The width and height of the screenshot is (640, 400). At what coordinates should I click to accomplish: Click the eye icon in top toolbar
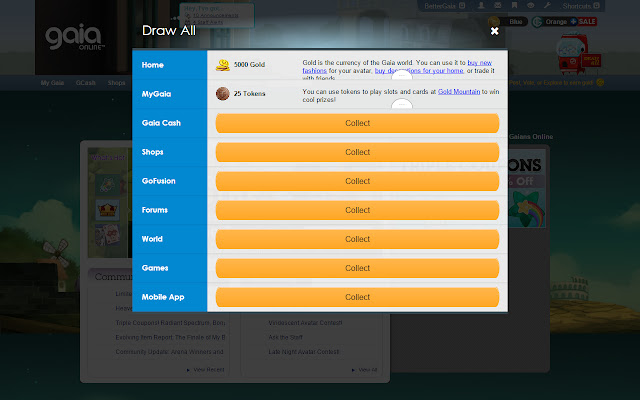[531, 5]
